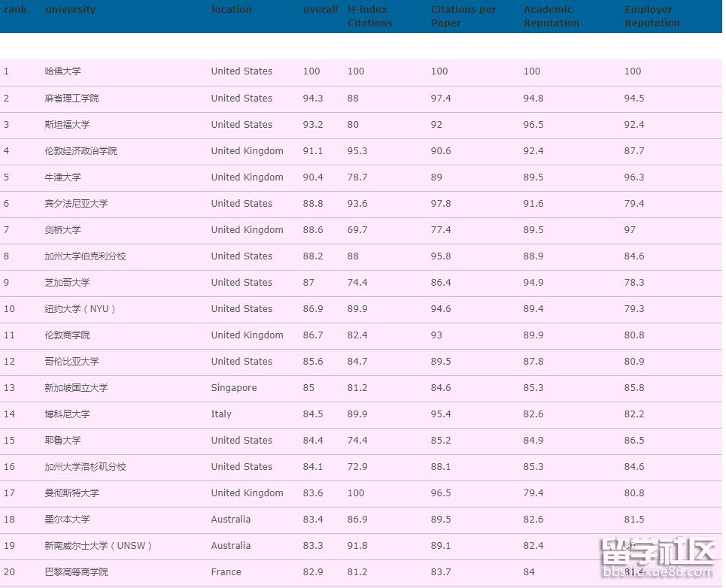Select 巴黎高等商学院 in row 20
Viewport: 726px width, 588px height.
(76, 572)
